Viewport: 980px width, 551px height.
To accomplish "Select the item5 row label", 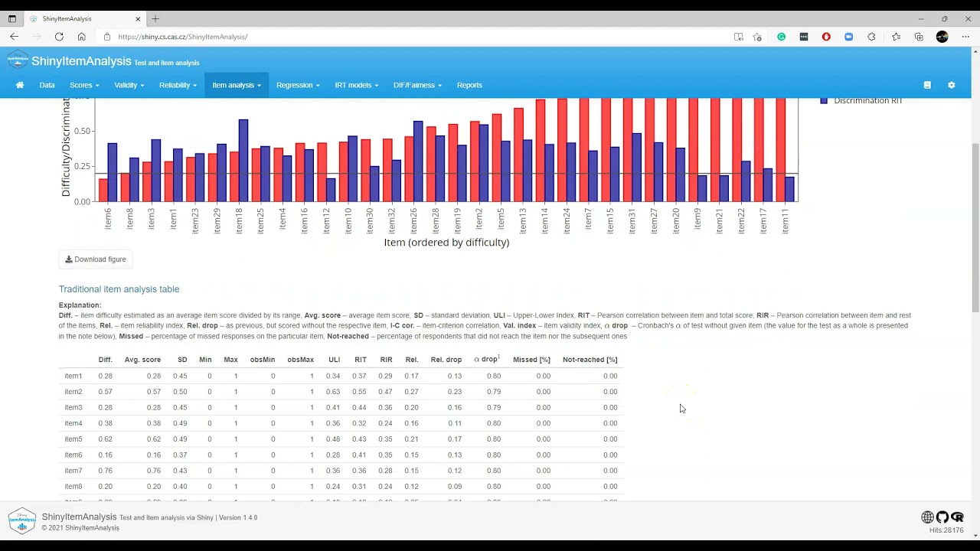I will (x=73, y=439).
